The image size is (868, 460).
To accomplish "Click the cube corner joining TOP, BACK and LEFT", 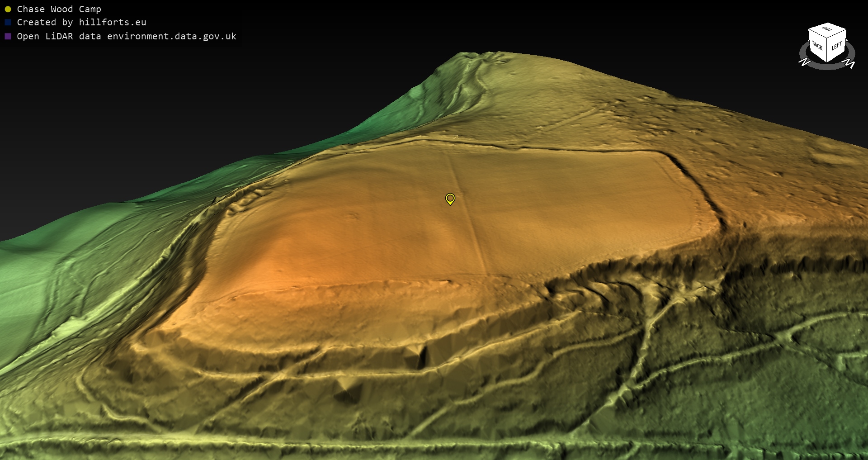I will click(827, 38).
